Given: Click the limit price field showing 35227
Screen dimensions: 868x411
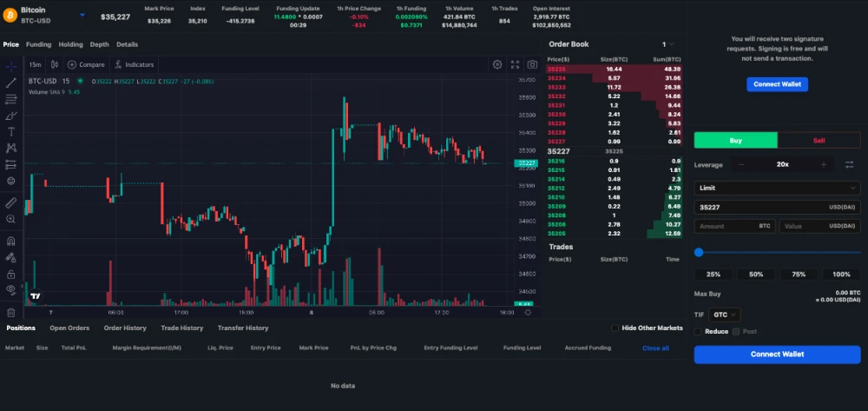Looking at the screenshot, I should coord(777,207).
